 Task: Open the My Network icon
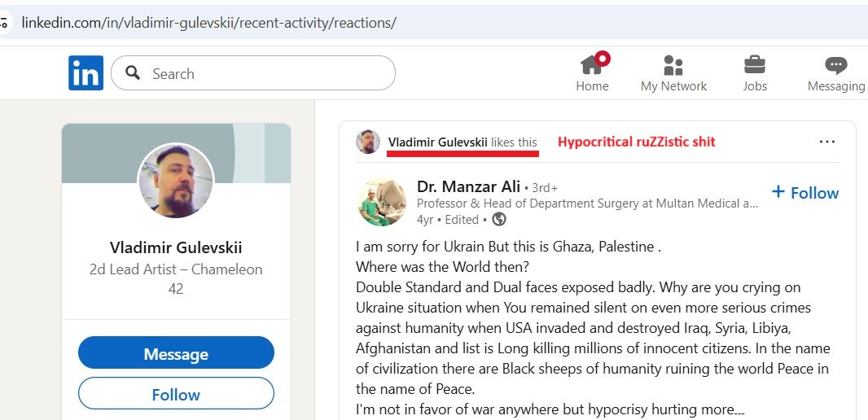[x=673, y=66]
